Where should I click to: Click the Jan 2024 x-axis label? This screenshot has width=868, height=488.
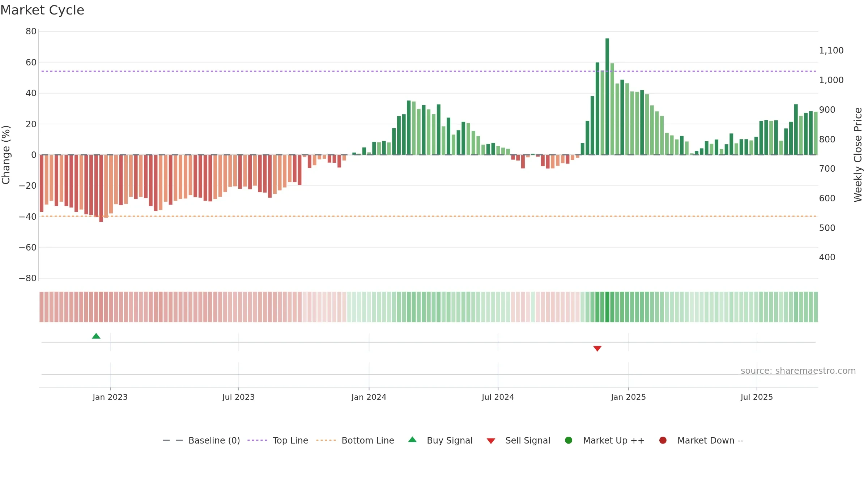[369, 397]
